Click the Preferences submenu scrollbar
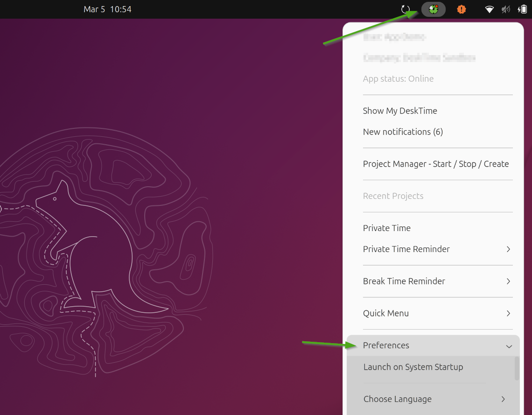Viewport: 532px width, 415px height. coord(517,369)
